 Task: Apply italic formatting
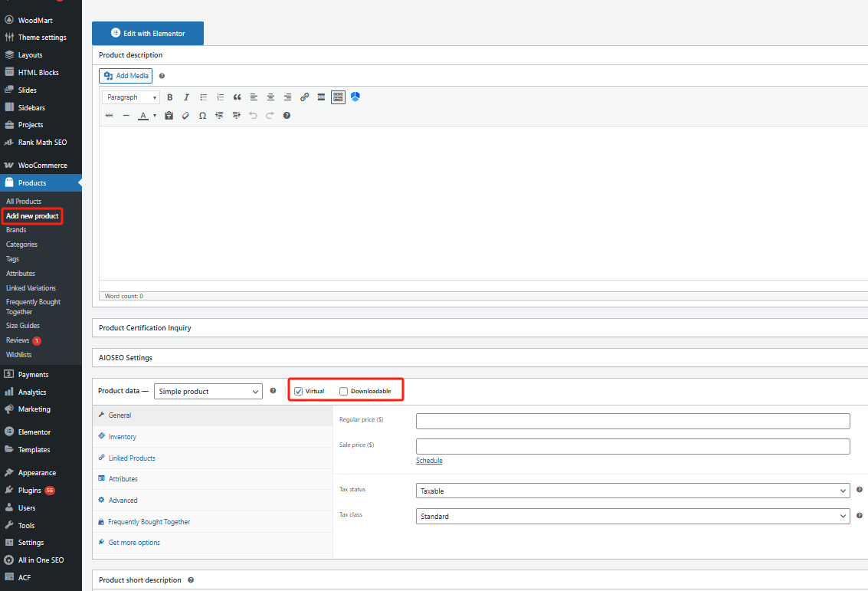186,97
